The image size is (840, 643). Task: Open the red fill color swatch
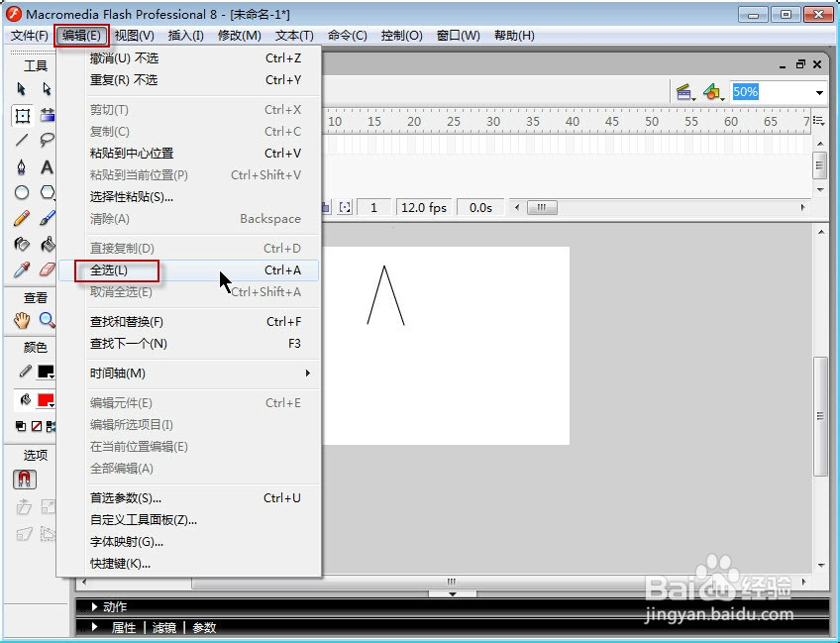point(47,399)
